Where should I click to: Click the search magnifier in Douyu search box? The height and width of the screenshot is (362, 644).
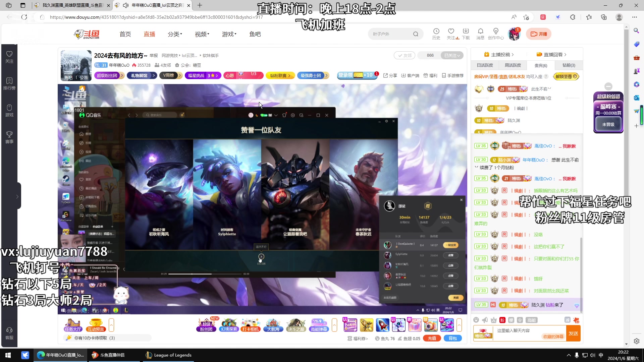point(416,34)
